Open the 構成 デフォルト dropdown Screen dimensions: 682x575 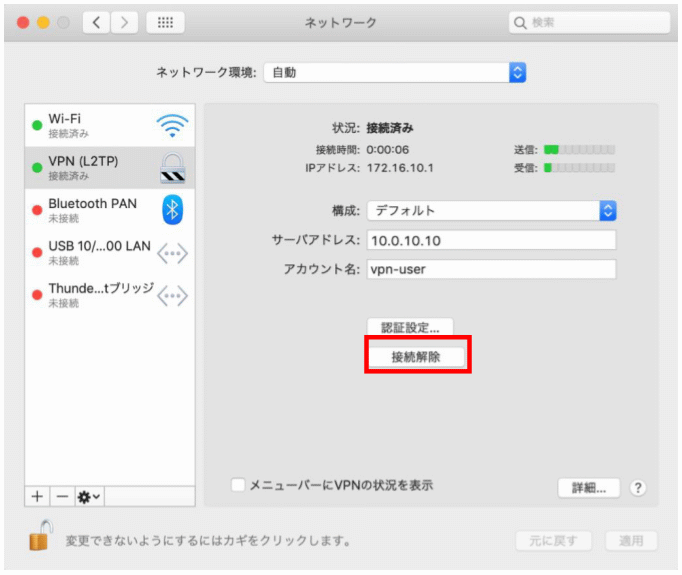coord(491,211)
